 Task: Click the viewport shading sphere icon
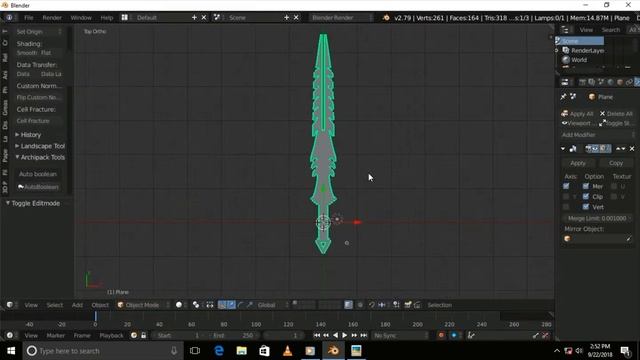pyautogui.click(x=179, y=305)
